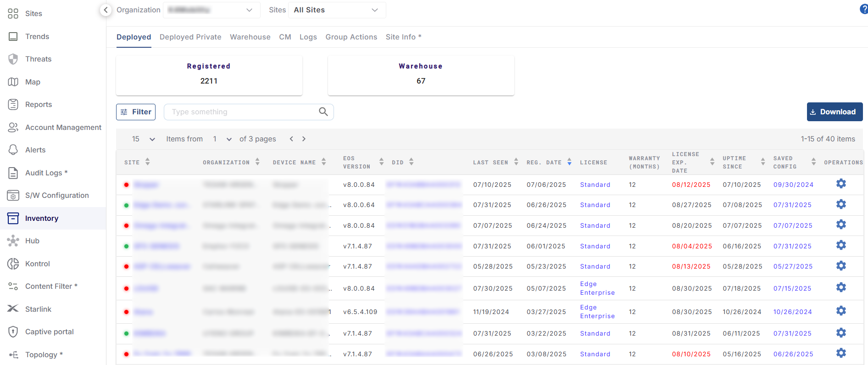Click the Captive portal shield icon

(x=13, y=331)
